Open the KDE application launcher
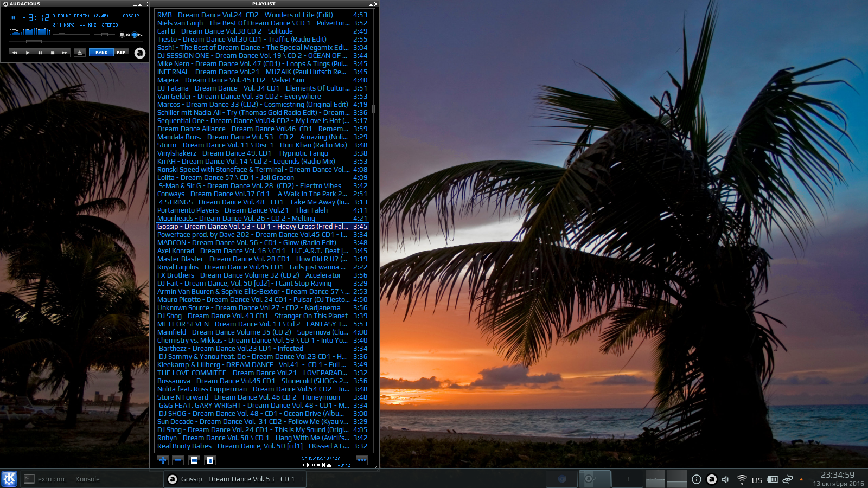868x488 pixels. click(9, 479)
